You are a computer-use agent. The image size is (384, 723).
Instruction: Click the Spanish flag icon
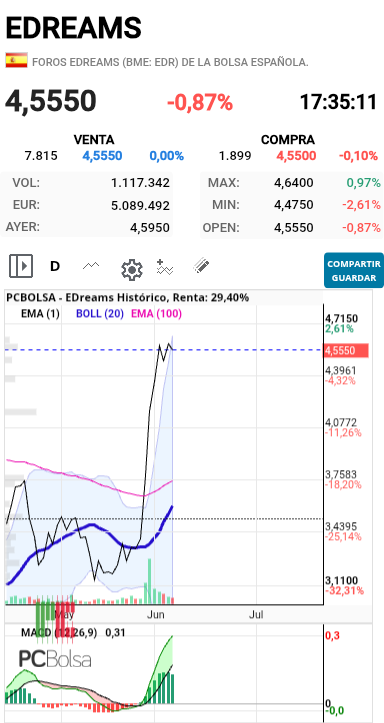(17, 60)
